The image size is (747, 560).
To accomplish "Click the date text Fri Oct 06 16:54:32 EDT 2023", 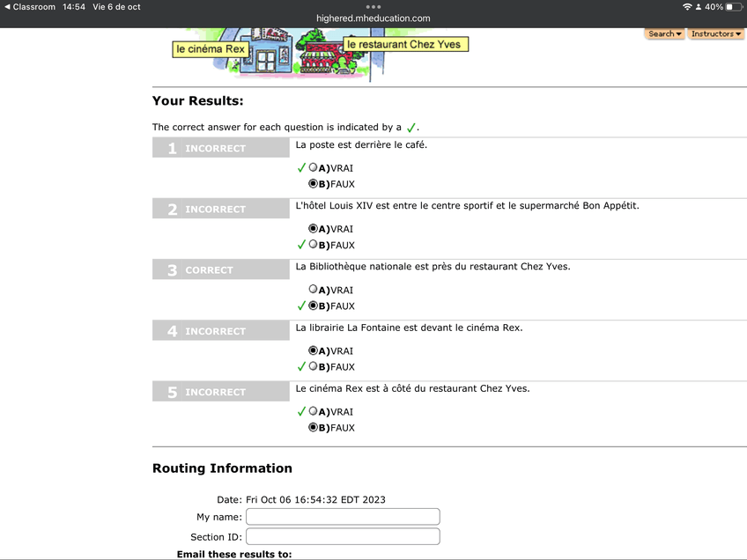I will pos(315,499).
